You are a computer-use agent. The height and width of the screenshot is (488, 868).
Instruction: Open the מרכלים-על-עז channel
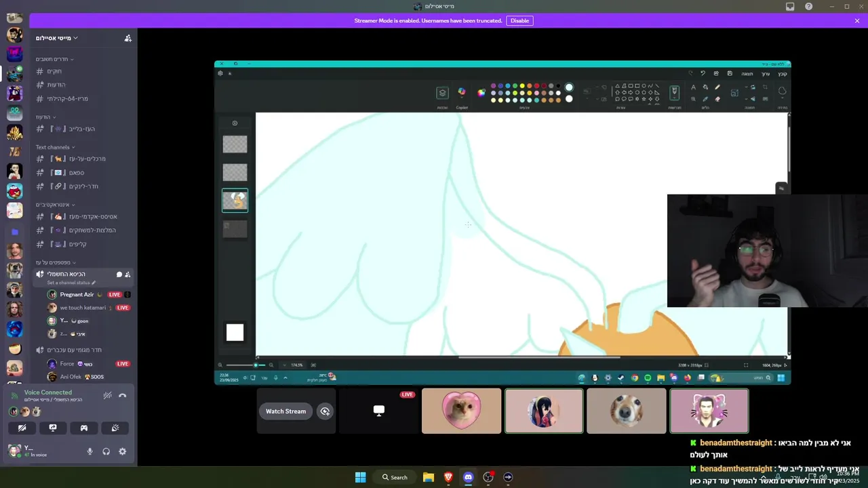(x=83, y=159)
